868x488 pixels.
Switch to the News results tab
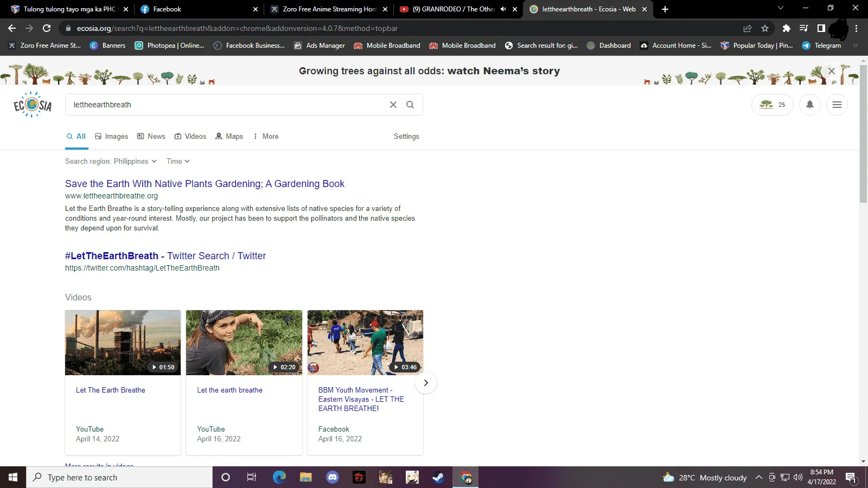tap(151, 136)
